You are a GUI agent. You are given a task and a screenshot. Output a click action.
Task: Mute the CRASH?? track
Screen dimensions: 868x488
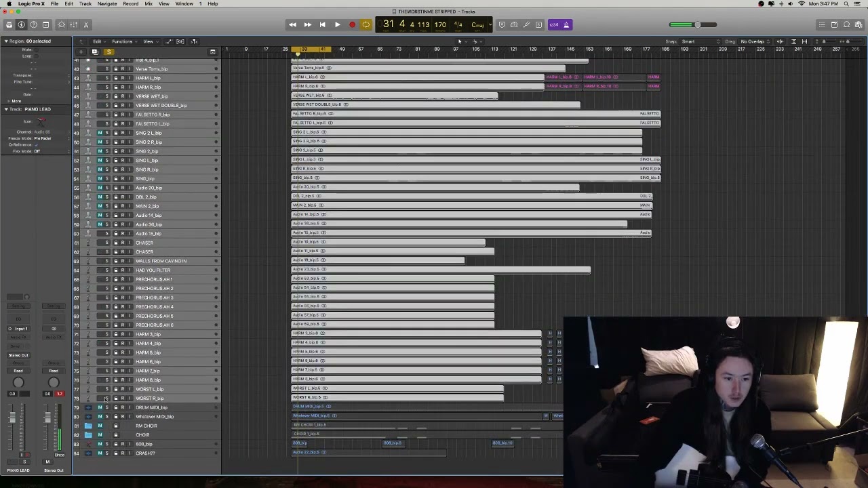coord(100,453)
